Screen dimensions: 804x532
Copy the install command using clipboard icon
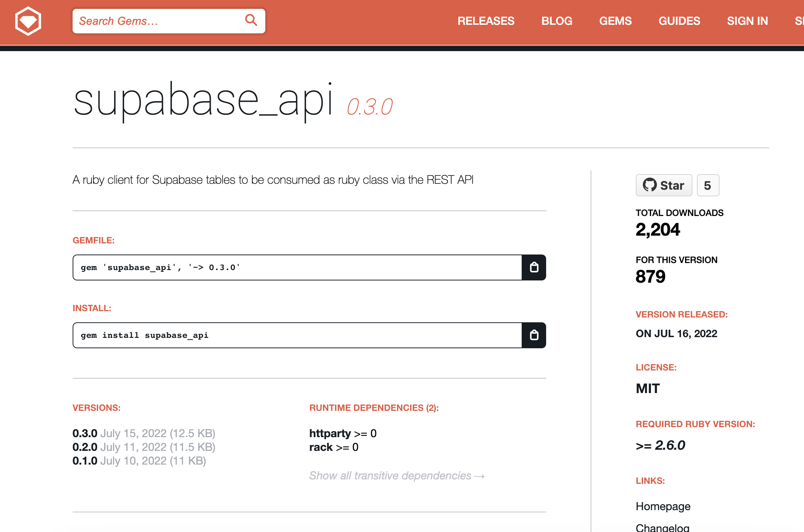click(534, 335)
